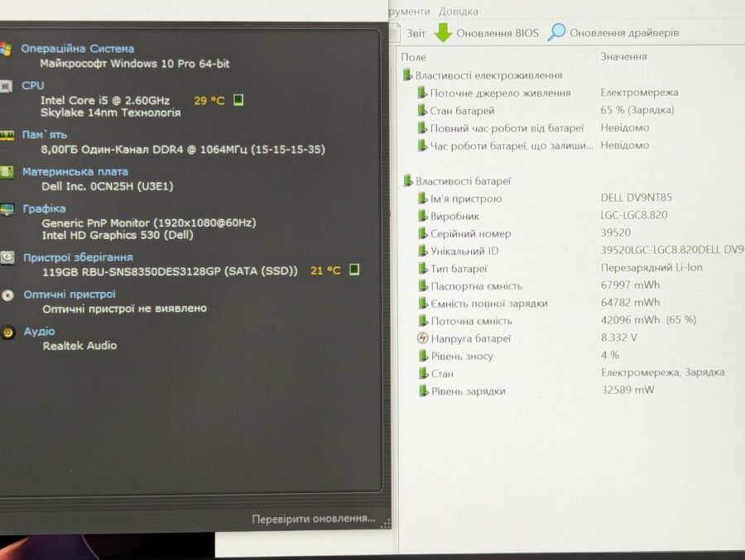This screenshot has height=560, width=745.
Task: Click the disc icon beside Оптичні пристрої
Action: [x=7, y=295]
